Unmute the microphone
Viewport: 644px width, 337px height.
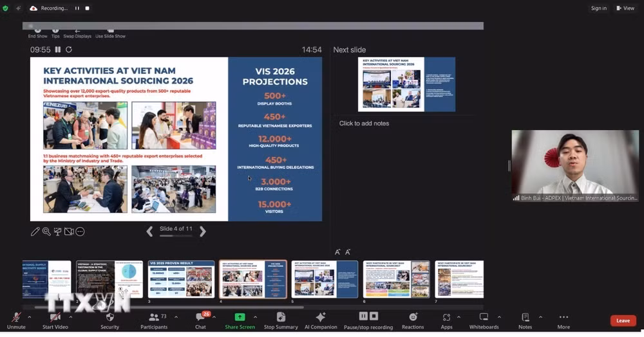(x=16, y=321)
